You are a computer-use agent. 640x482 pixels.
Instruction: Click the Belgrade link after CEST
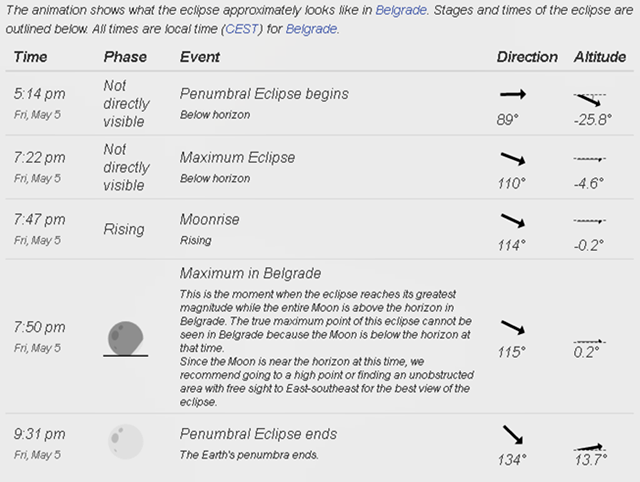(311, 29)
